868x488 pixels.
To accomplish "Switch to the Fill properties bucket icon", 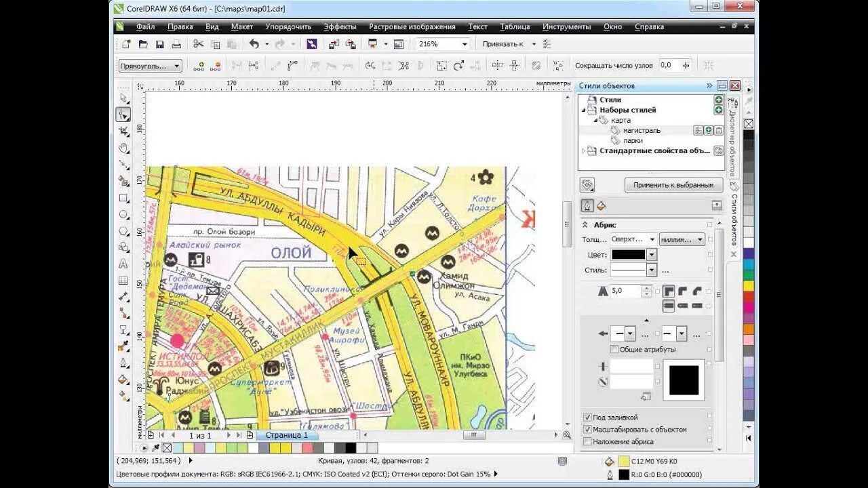I will click(x=601, y=205).
